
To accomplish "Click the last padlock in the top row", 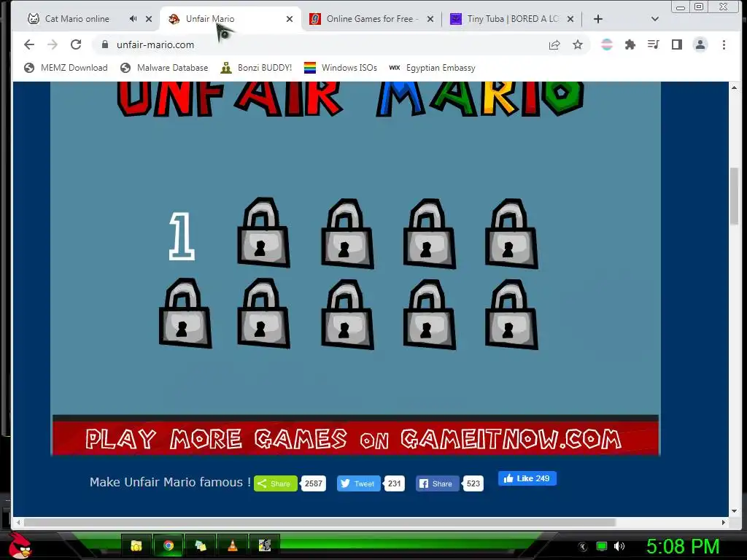I will [x=511, y=233].
